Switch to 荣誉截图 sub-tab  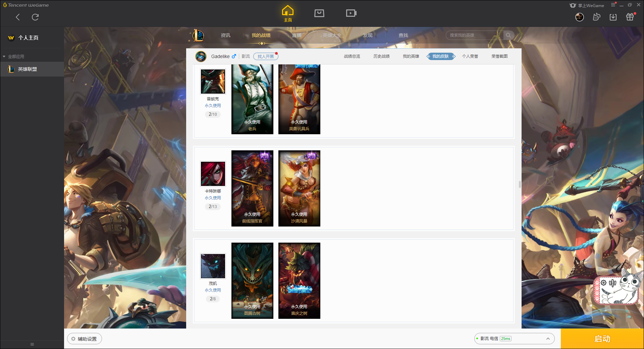(499, 56)
